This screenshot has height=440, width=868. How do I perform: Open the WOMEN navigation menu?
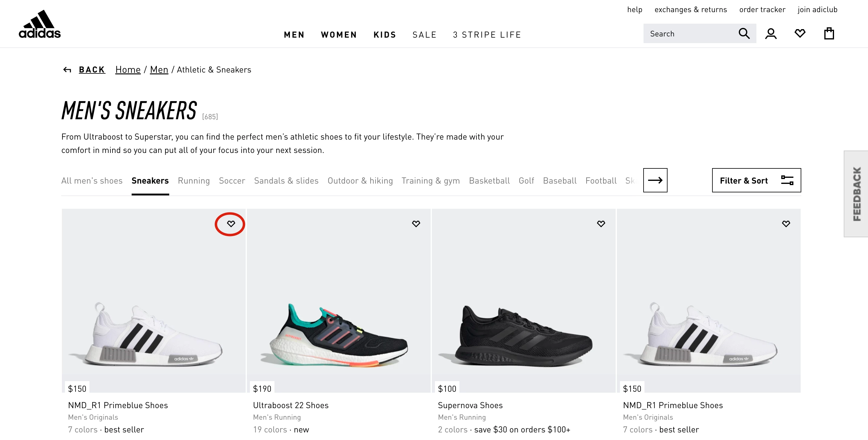click(x=339, y=35)
